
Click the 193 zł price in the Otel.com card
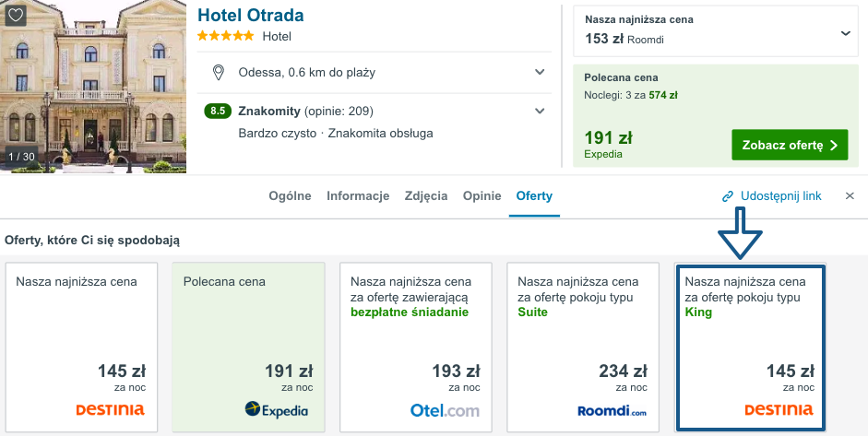tap(456, 371)
